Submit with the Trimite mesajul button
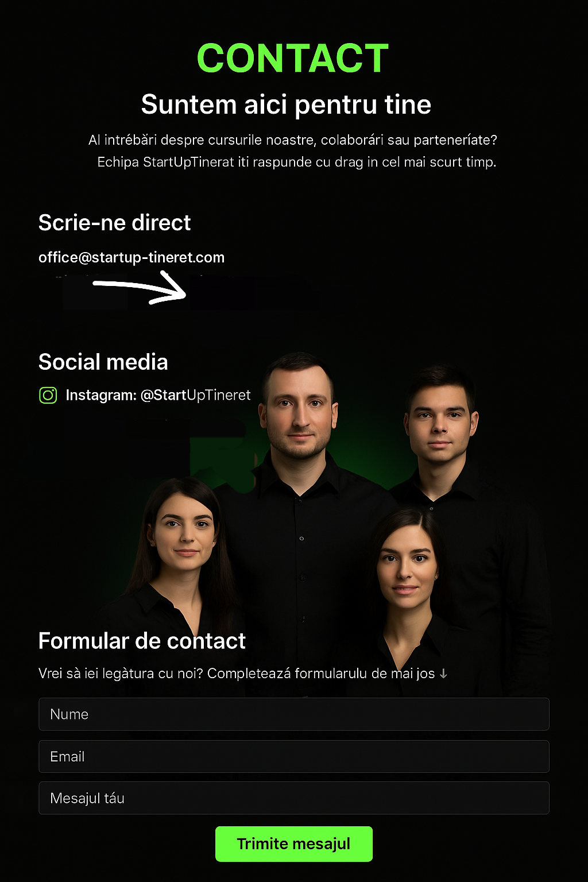588x882 pixels. pos(294,844)
